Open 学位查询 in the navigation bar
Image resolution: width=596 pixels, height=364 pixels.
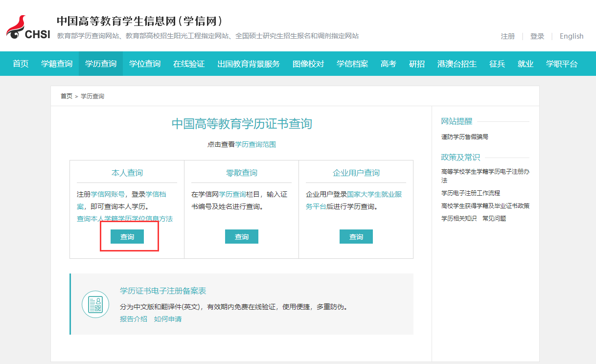[145, 64]
